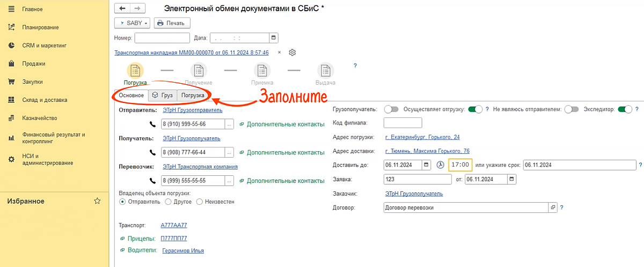Open settings gear next to document link
Viewport: 644px width, 267px height.
[292, 53]
